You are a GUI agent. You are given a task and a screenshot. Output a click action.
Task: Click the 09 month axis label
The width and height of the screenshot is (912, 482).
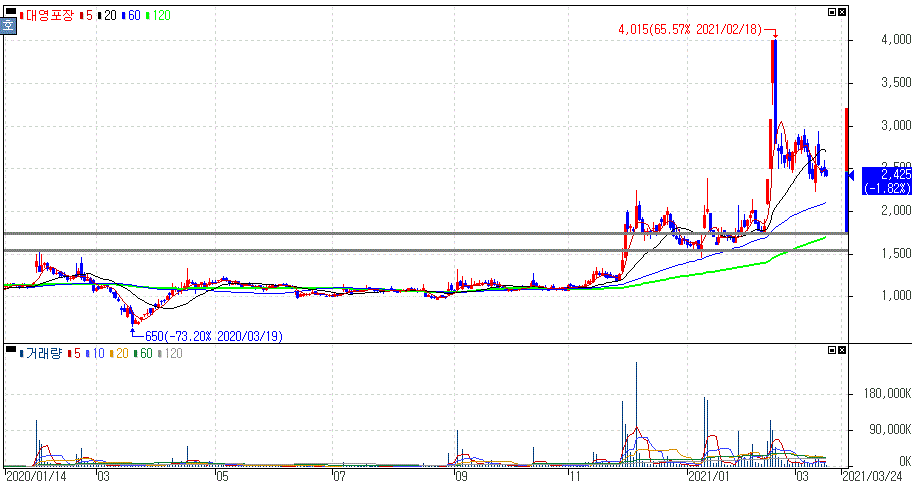coord(461,476)
